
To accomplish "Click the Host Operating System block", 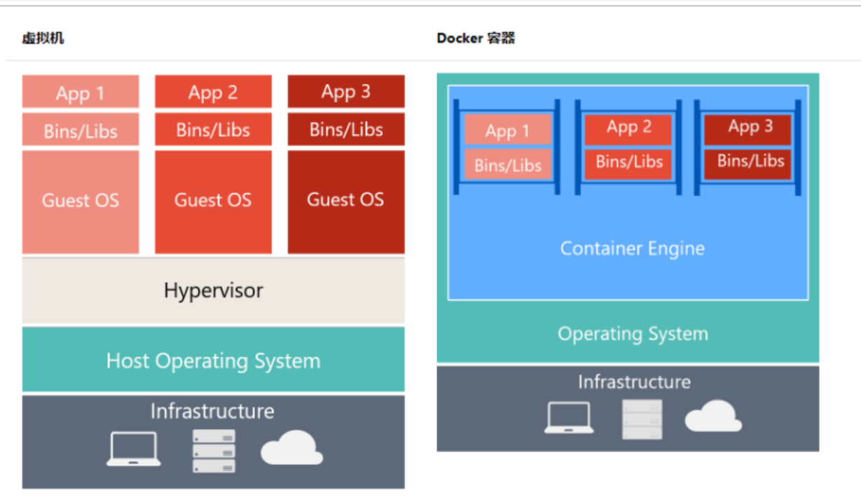I will pyautogui.click(x=213, y=361).
